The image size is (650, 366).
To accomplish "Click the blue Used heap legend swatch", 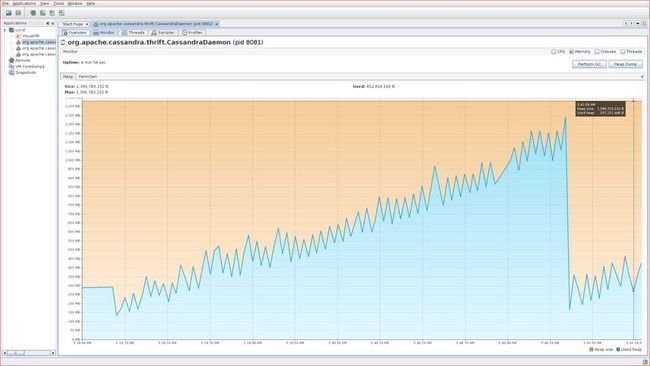I will coord(618,349).
